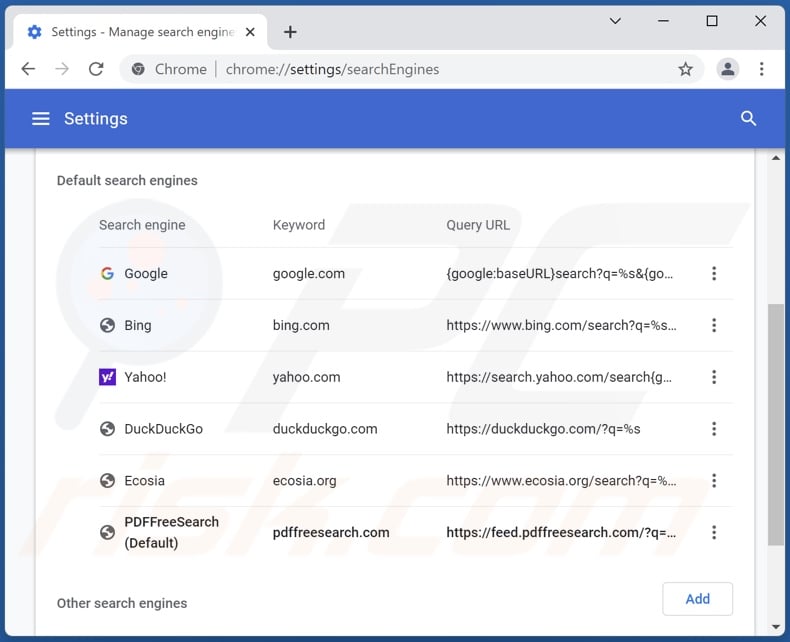Open more actions for Google
Screen dimensions: 790x642
[714, 273]
